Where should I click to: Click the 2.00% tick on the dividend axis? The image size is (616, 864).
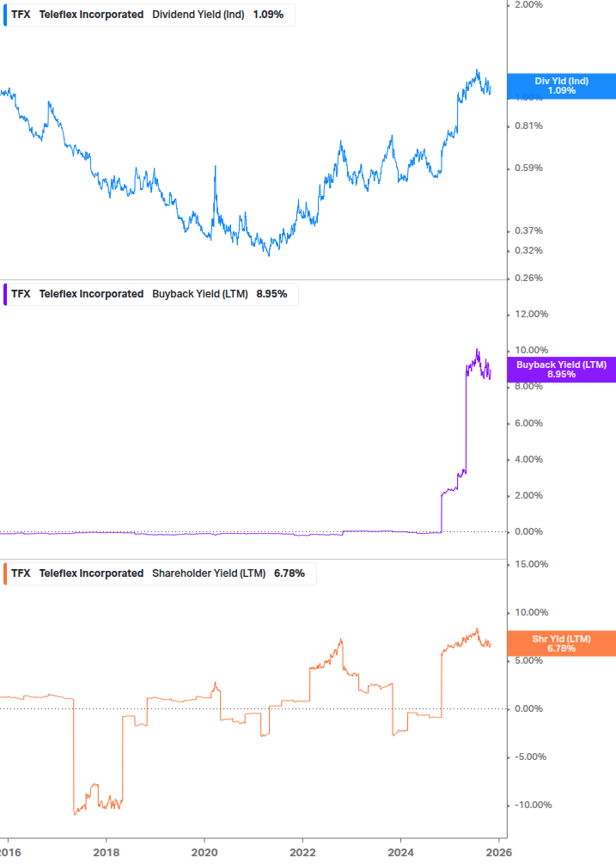tap(528, 5)
